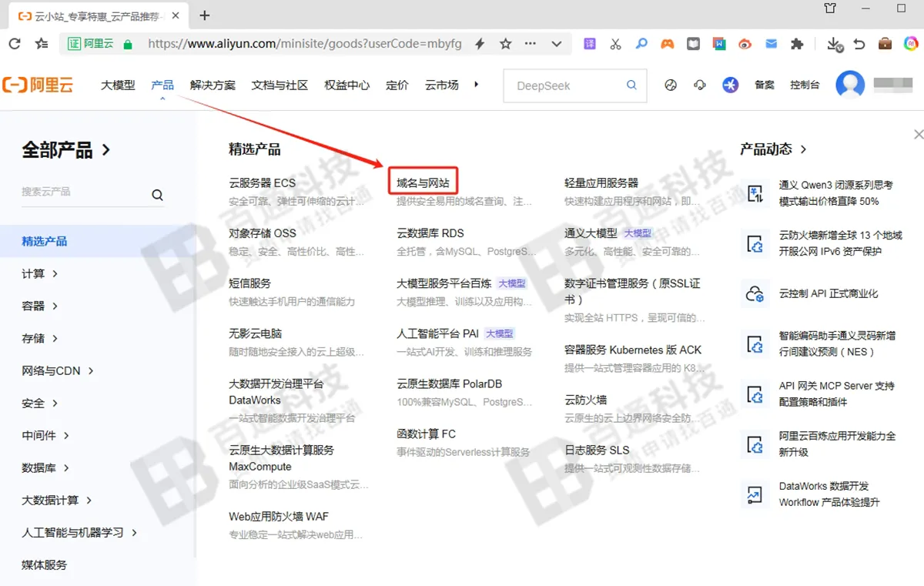Open the 文档与社区 nav menu item
The height and width of the screenshot is (586, 924).
point(280,85)
